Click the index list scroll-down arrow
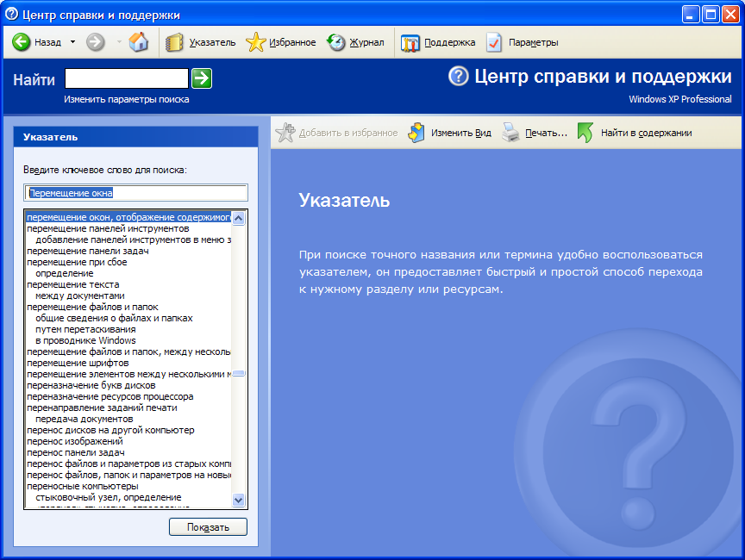 [239, 500]
